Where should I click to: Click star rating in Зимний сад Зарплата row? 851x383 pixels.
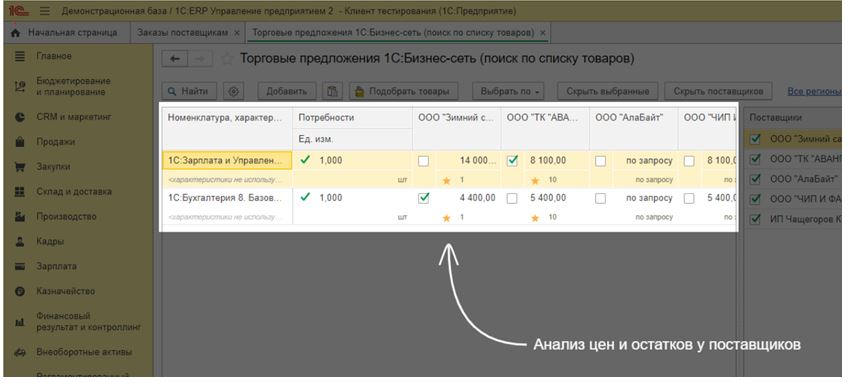pos(447,180)
